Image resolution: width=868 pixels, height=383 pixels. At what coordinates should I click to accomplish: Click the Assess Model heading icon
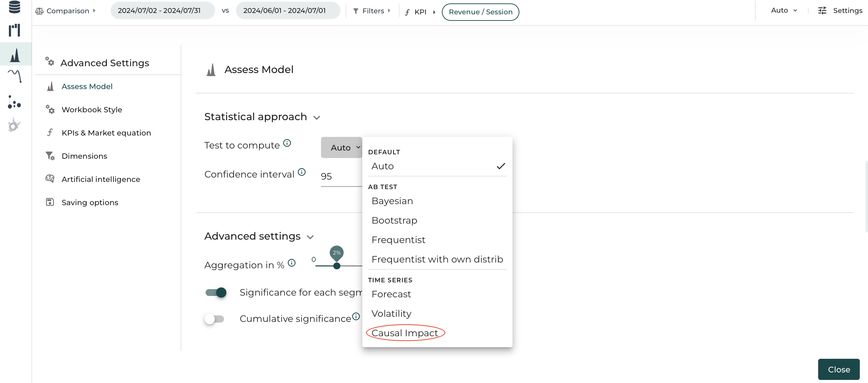pos(211,70)
